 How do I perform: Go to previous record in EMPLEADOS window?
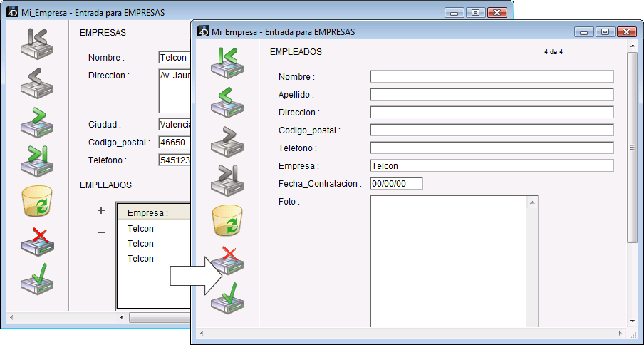(x=227, y=101)
